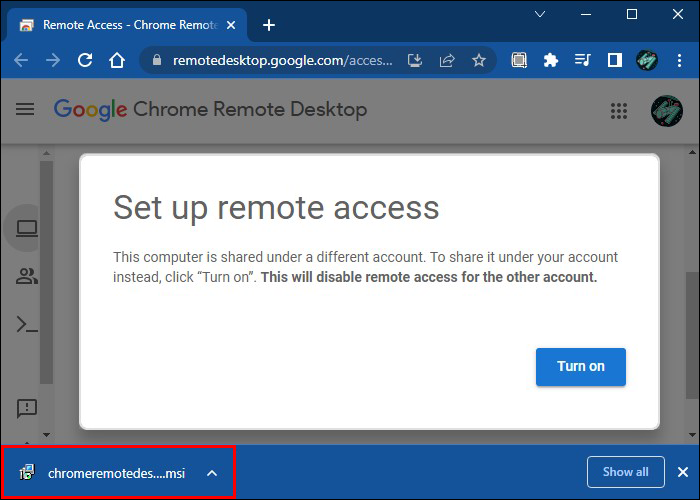Click the send feedback icon in sidebar
The height and width of the screenshot is (500, 700).
coord(27,408)
